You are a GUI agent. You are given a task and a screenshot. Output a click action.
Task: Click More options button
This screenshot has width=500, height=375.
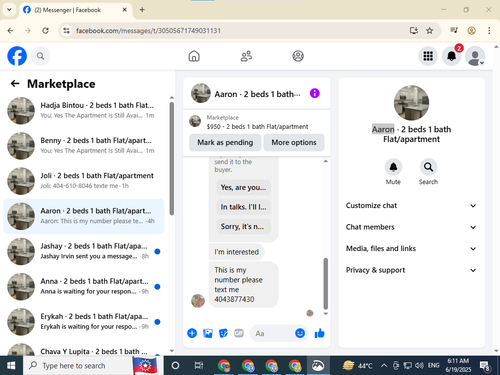click(294, 142)
